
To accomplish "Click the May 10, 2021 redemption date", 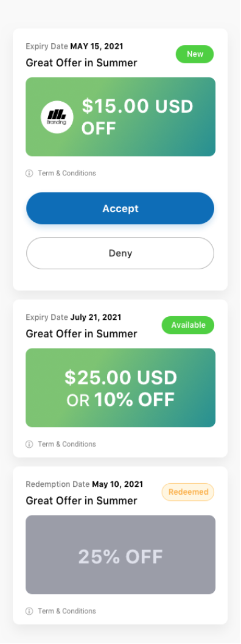I will pyautogui.click(x=117, y=484).
